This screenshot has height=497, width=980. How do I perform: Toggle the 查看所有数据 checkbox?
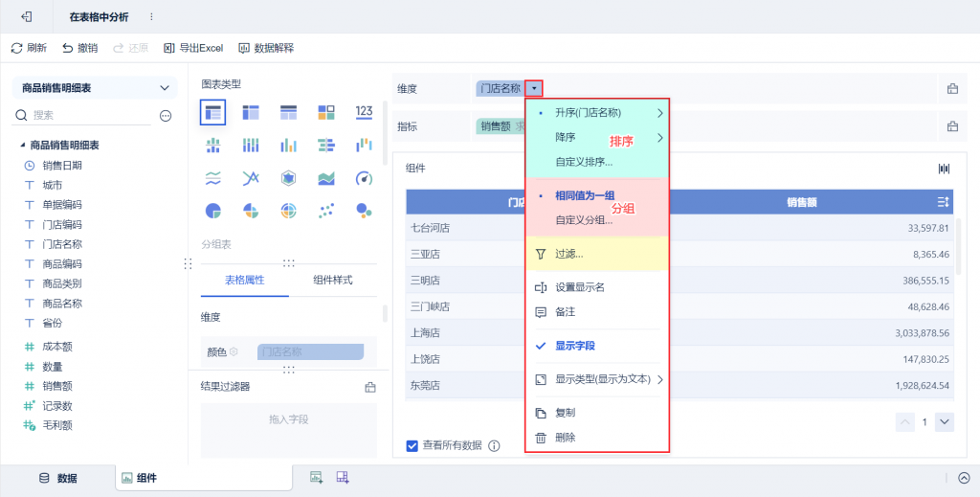coord(412,445)
